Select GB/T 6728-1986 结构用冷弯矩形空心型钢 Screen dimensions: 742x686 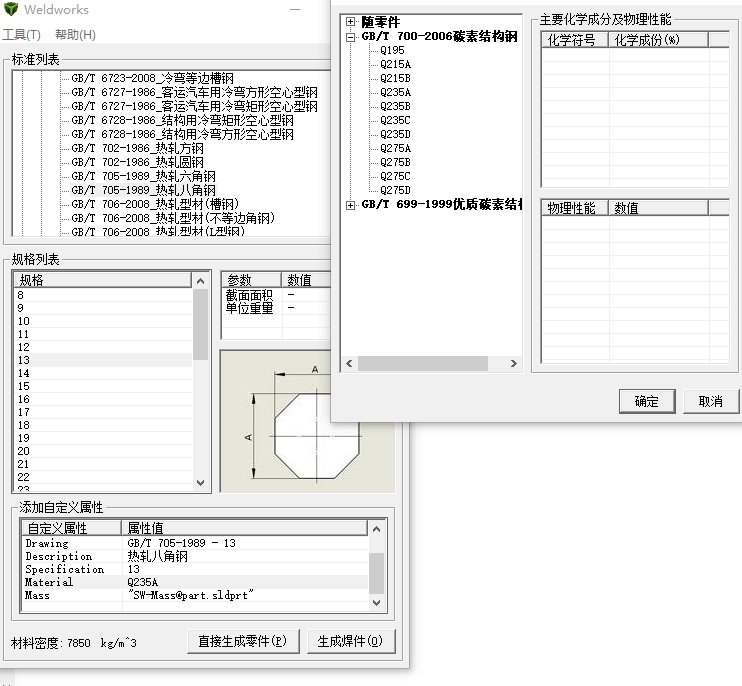coord(182,120)
